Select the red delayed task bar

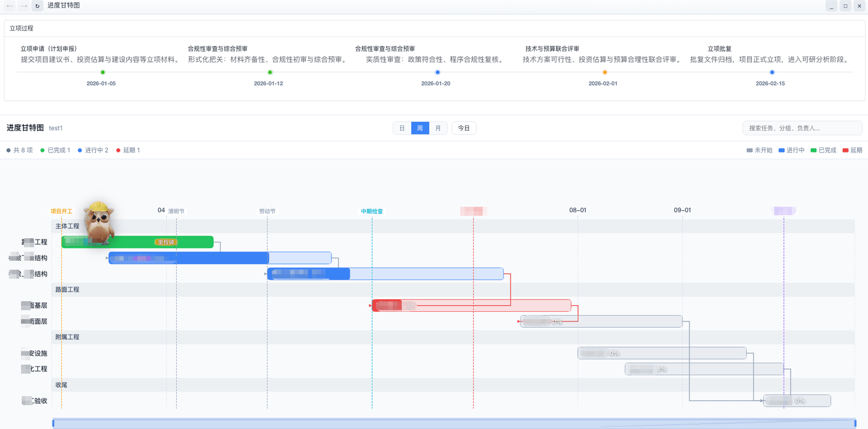(471, 306)
